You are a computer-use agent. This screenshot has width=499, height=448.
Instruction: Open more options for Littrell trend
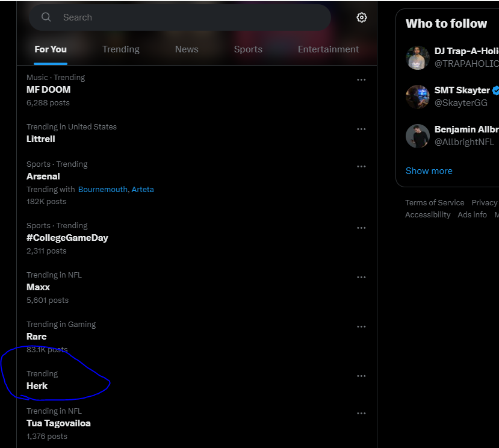pyautogui.click(x=361, y=129)
